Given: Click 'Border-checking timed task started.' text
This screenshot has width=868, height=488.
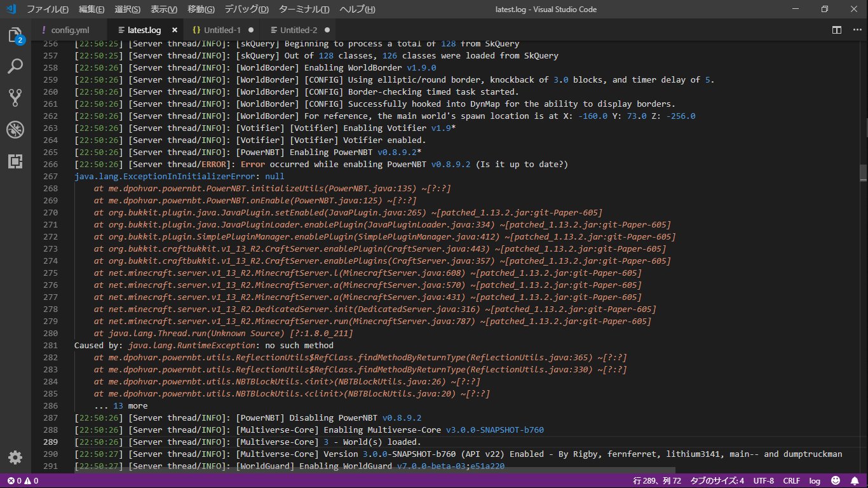Looking at the screenshot, I should coord(433,91).
